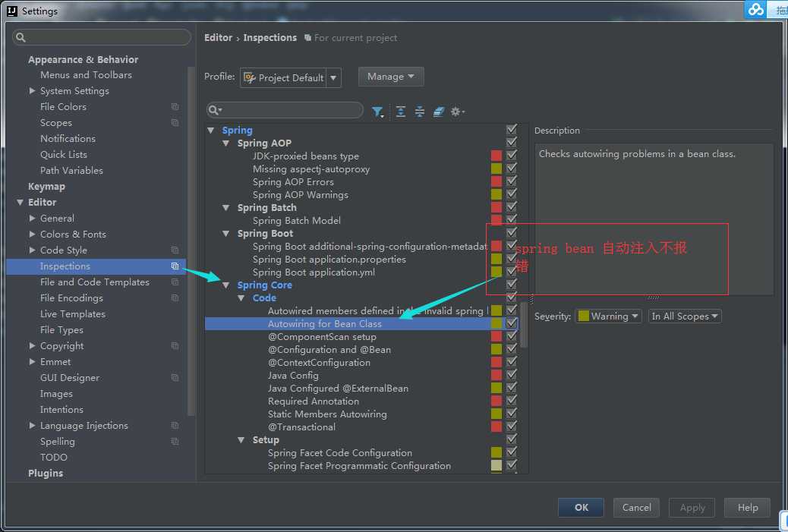This screenshot has width=788, height=532.
Task: Toggle Spring Facet Code Configuration checkbox
Action: [512, 452]
